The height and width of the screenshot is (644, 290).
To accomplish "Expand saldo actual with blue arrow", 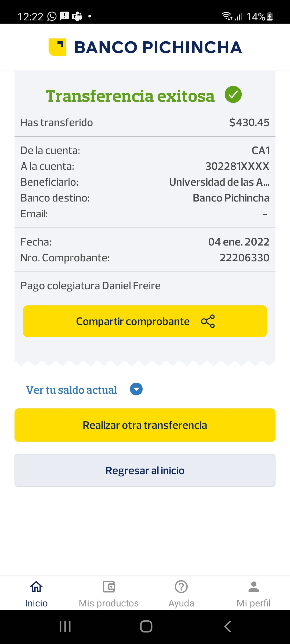I will (136, 389).
